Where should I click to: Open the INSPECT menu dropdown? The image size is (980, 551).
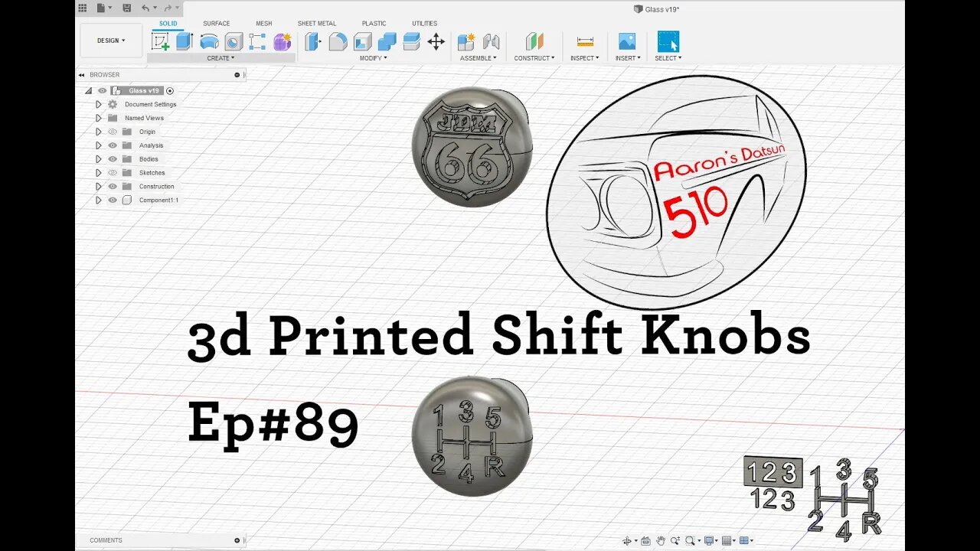pos(585,58)
